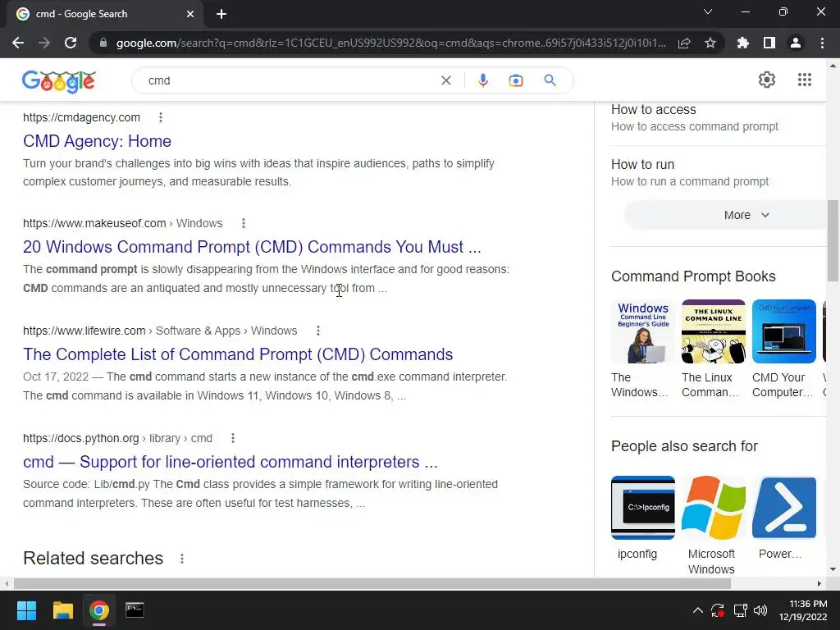Select ipconfig in People also search for
Viewport: 840px width, 630px height.
pyautogui.click(x=643, y=507)
